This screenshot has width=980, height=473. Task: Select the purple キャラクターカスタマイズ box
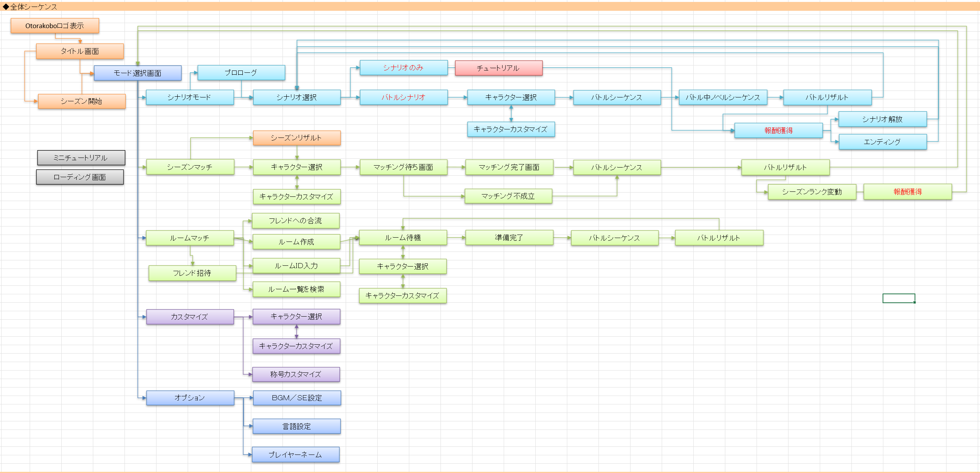296,346
